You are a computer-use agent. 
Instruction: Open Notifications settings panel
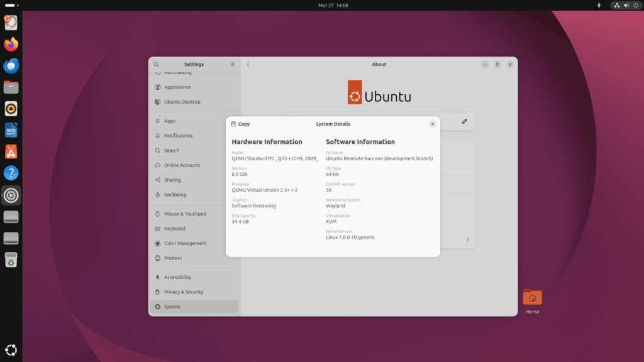(x=178, y=136)
